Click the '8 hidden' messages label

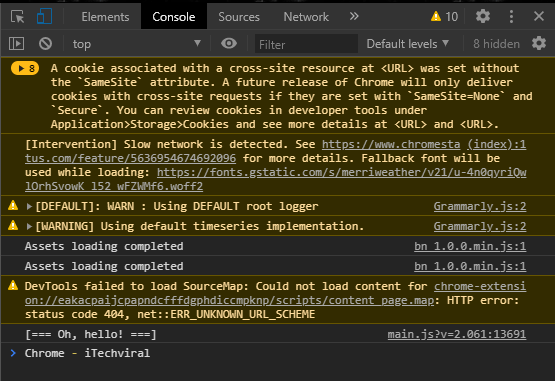(497, 44)
